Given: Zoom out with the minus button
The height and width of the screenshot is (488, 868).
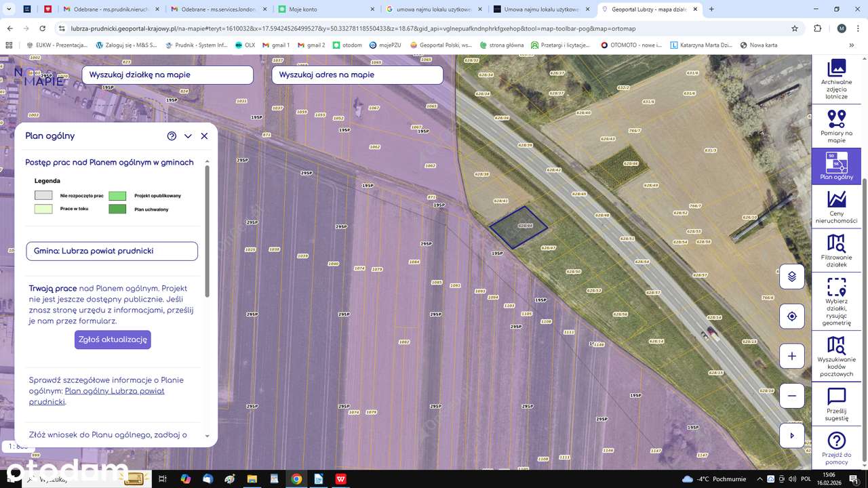Looking at the screenshot, I should (x=791, y=396).
